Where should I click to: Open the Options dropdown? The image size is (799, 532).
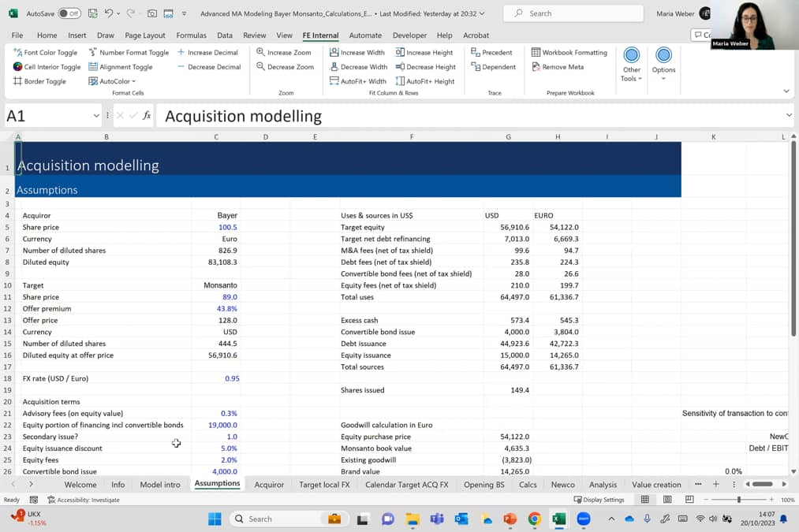coord(663,65)
